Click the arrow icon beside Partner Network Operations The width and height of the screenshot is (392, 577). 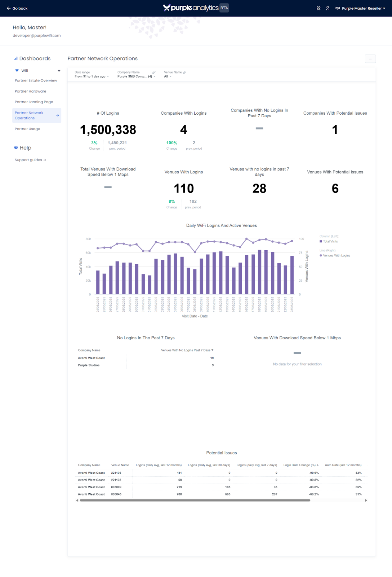click(x=57, y=115)
